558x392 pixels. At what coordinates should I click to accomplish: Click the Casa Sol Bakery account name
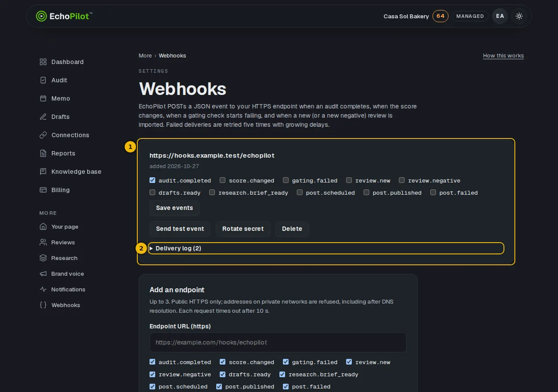click(x=406, y=16)
